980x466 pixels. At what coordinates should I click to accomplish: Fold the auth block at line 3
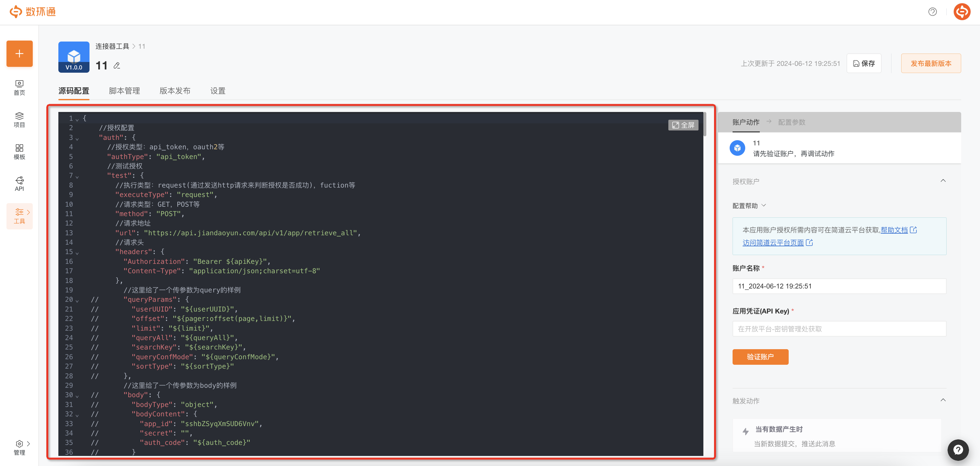coord(77,139)
